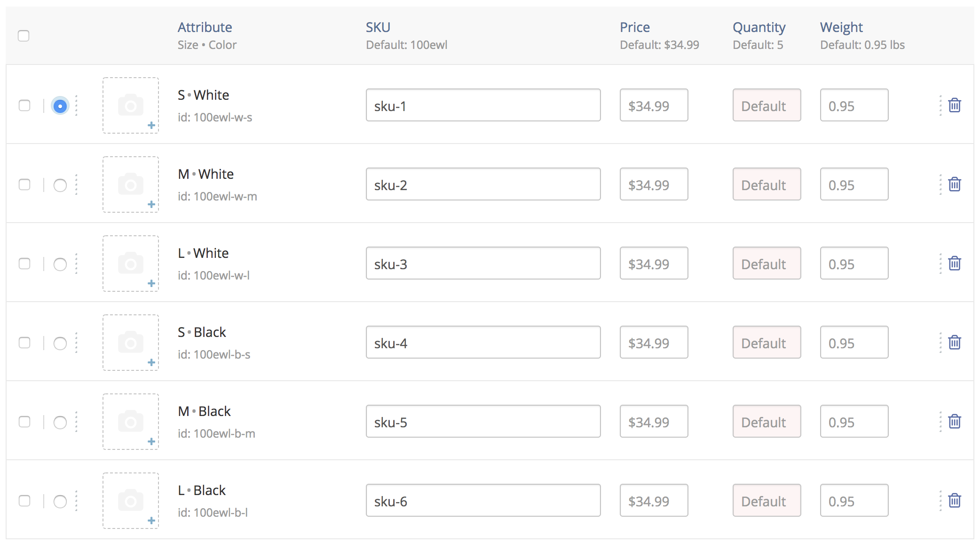
Task: Click camera icon for L Black variant
Action: pos(131,498)
